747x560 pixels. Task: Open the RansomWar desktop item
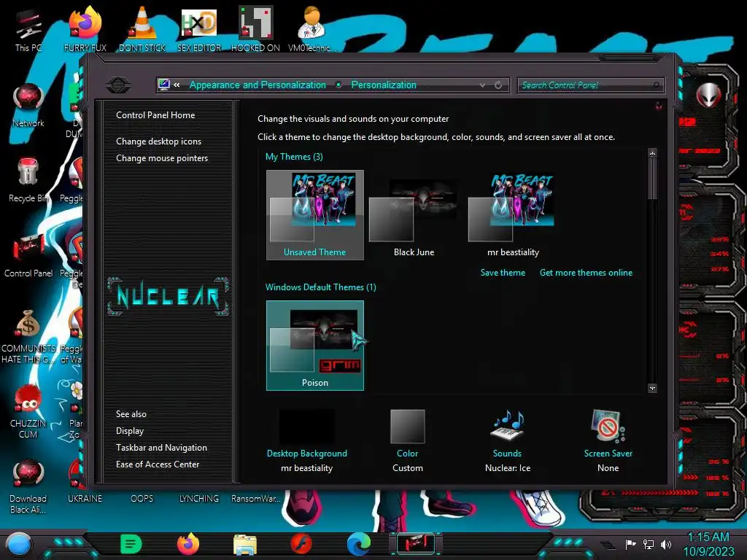pyautogui.click(x=256, y=499)
